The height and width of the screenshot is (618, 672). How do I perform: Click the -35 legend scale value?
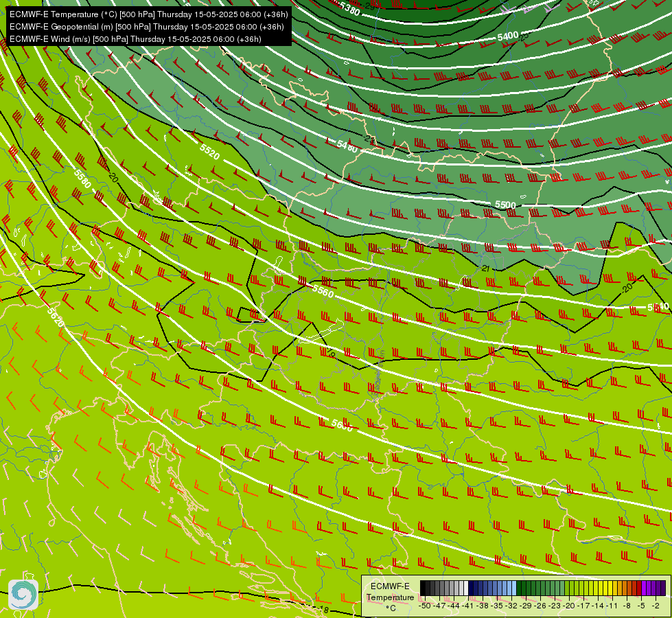pyautogui.click(x=497, y=606)
